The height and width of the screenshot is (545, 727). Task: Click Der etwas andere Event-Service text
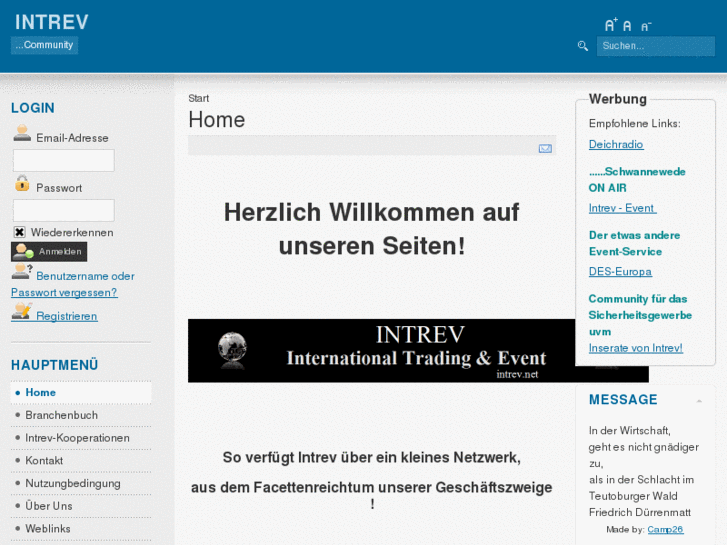pos(634,244)
